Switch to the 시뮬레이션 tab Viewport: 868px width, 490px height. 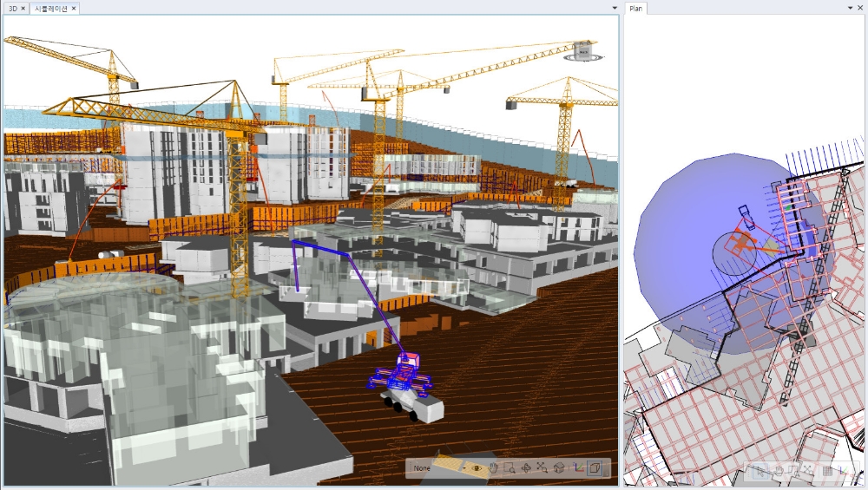coord(52,8)
